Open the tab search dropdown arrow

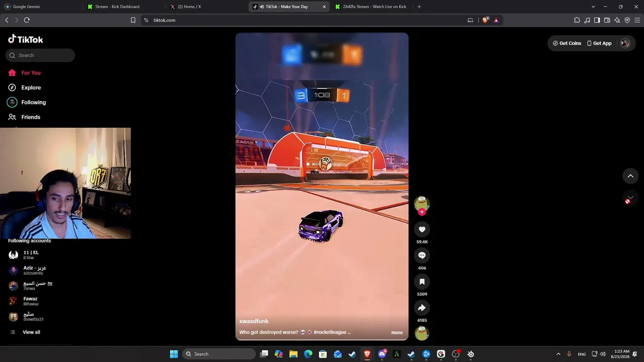pyautogui.click(x=593, y=7)
